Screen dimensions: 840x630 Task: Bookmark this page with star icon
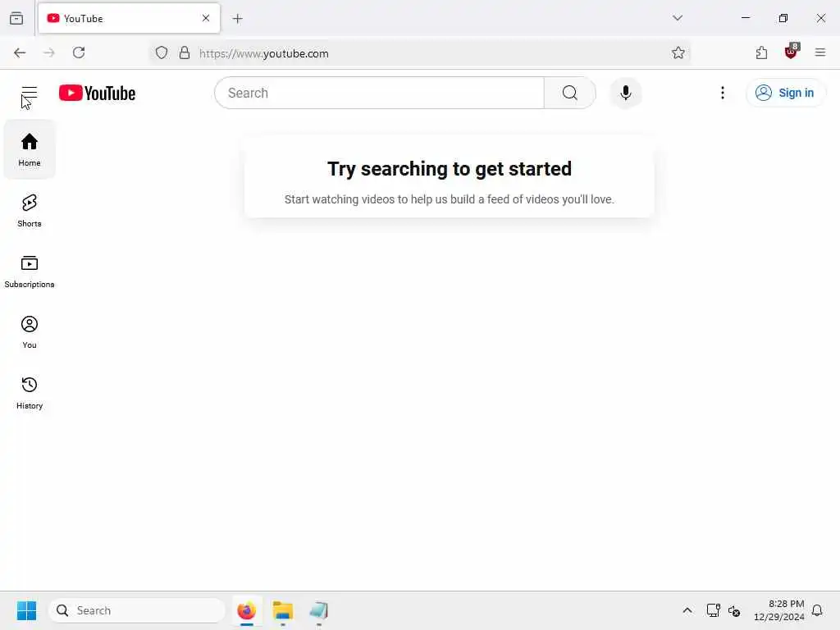click(678, 52)
